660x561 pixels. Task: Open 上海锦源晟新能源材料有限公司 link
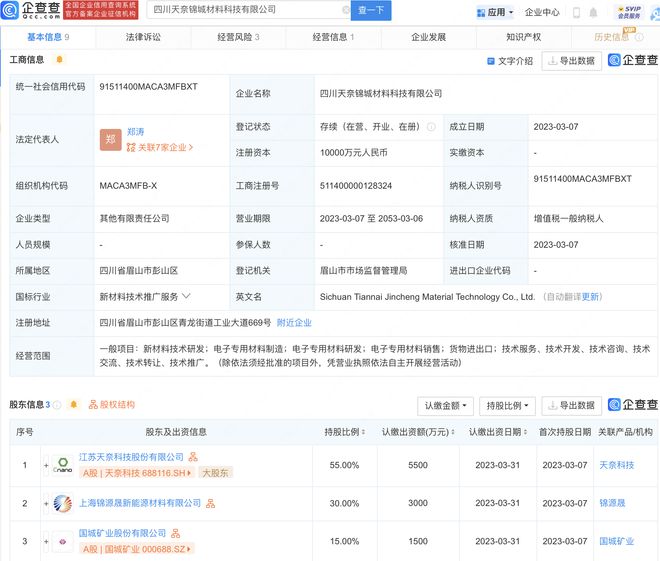click(x=140, y=503)
